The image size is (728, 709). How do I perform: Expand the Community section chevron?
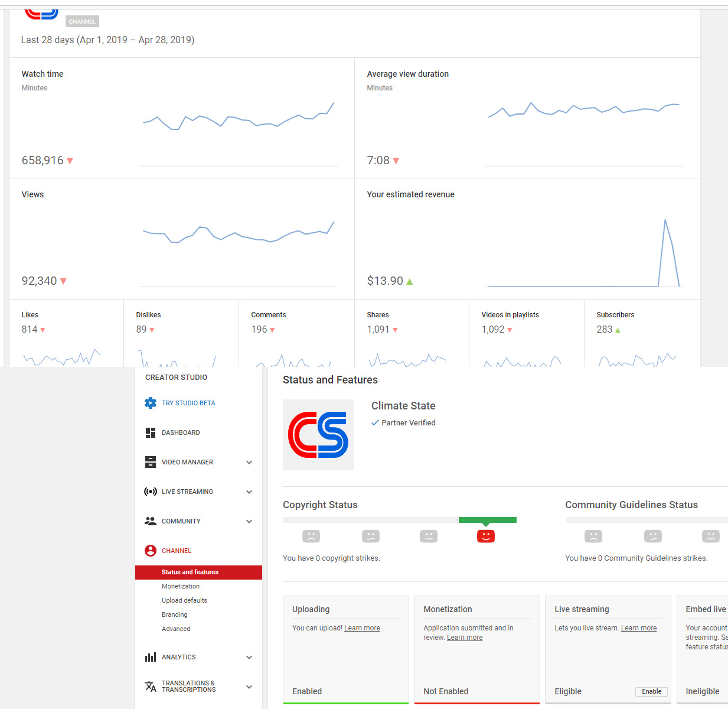click(249, 522)
